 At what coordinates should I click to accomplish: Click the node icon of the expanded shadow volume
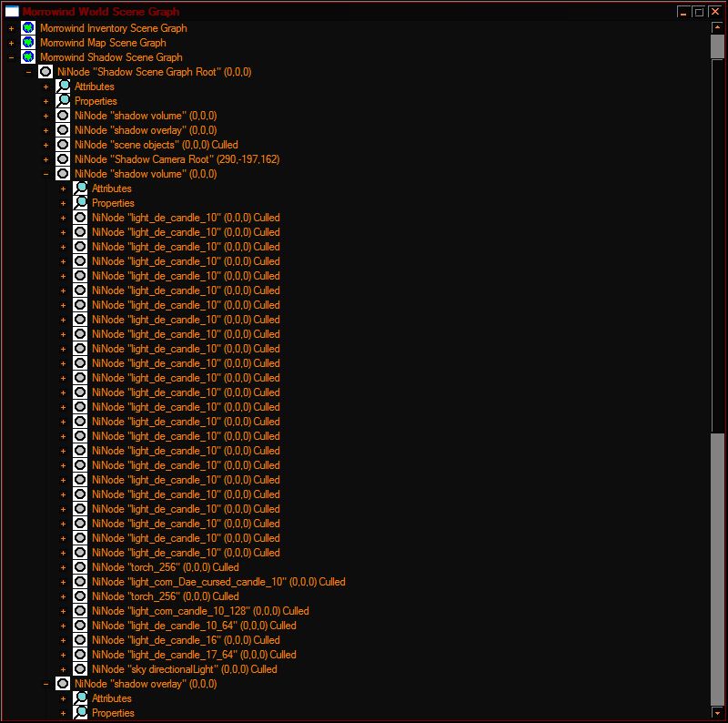(63, 174)
